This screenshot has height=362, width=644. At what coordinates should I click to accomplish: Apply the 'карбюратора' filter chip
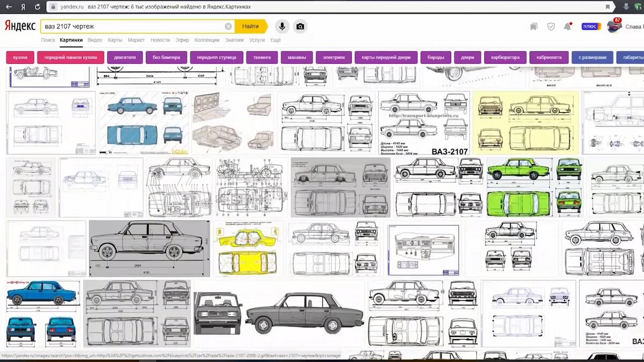505,57
